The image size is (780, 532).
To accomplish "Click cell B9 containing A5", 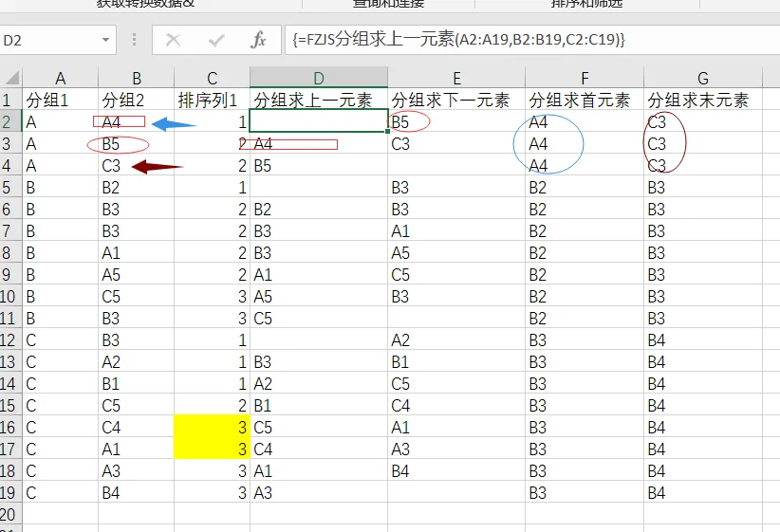I will point(137,274).
